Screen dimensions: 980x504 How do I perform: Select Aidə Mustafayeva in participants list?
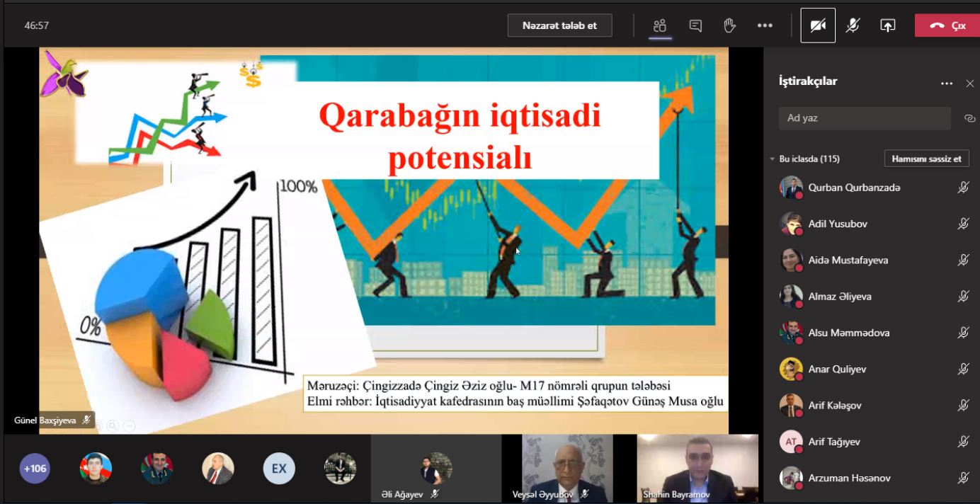(x=848, y=260)
